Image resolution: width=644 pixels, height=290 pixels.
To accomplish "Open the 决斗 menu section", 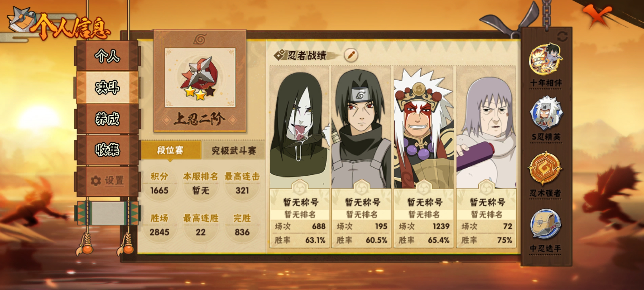I will [107, 88].
